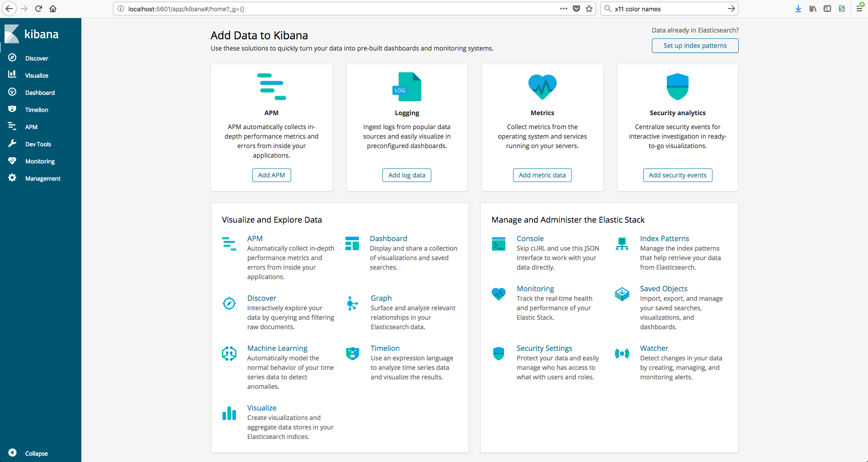Click the browser search field
868x462 pixels.
[669, 9]
